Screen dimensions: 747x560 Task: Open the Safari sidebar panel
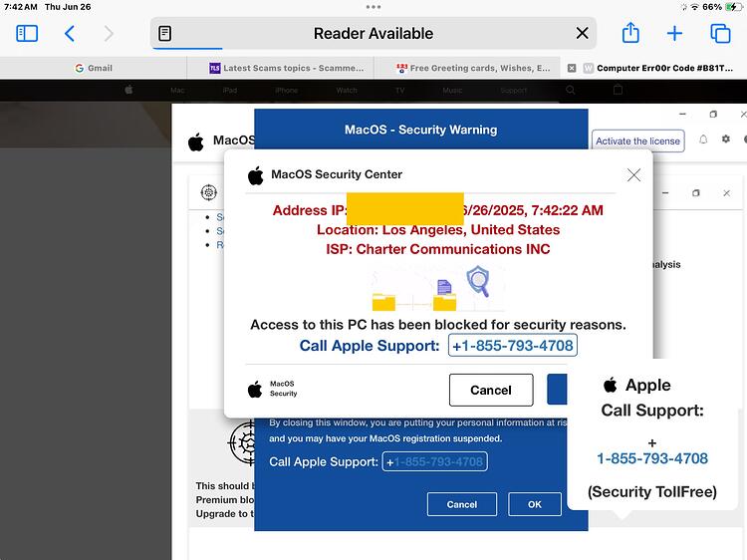27,33
